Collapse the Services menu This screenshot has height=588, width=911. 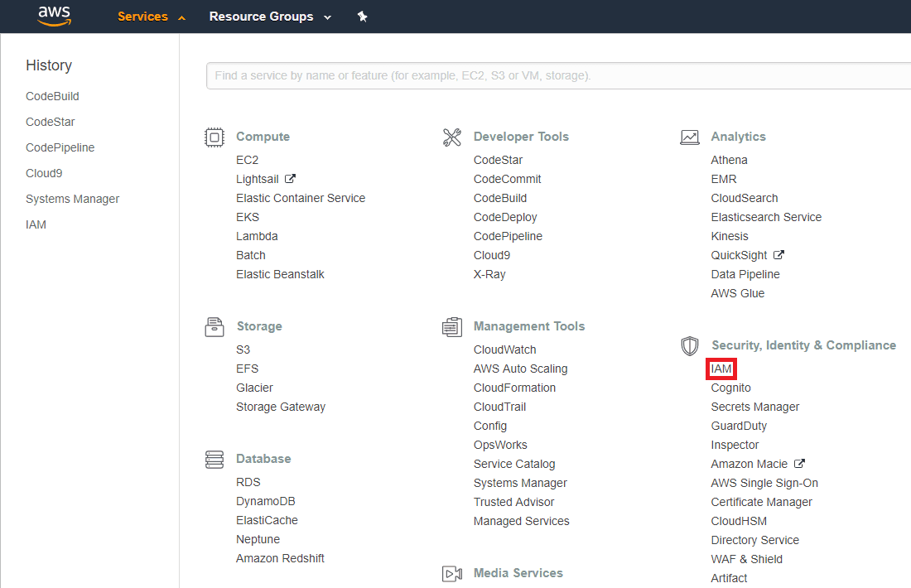click(151, 17)
